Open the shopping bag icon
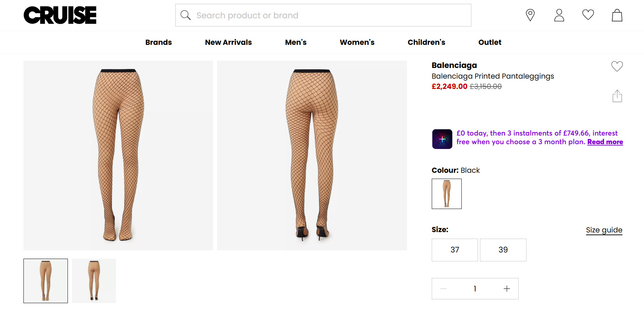The height and width of the screenshot is (309, 644). [x=617, y=15]
